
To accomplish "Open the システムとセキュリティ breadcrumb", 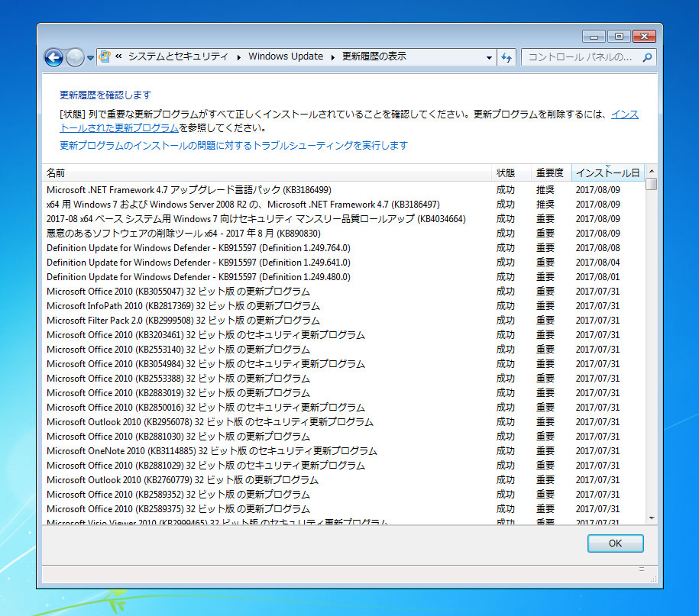I will coord(177,56).
